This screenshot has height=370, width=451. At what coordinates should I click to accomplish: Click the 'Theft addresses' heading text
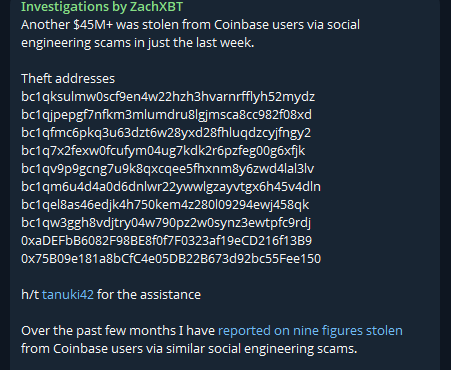[x=68, y=79]
